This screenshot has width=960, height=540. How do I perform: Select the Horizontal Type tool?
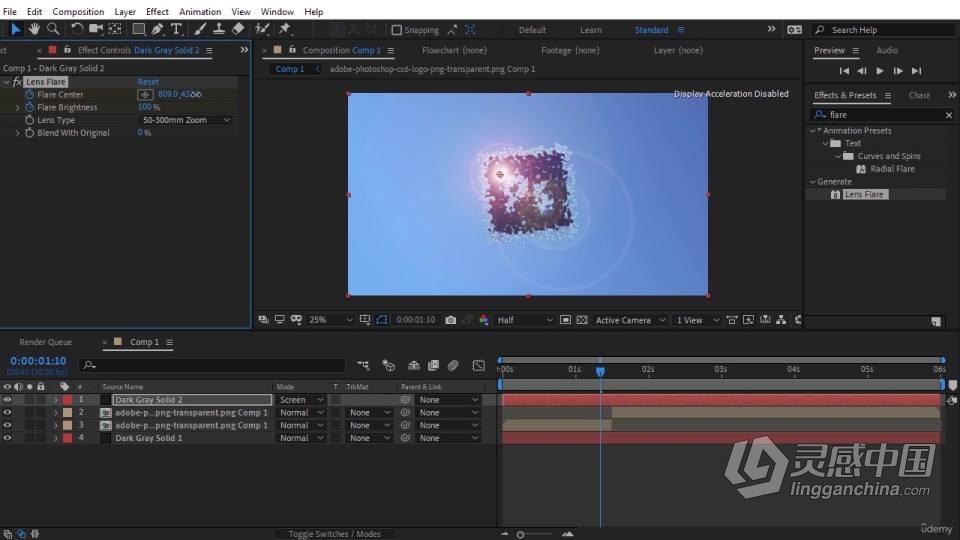(176, 29)
